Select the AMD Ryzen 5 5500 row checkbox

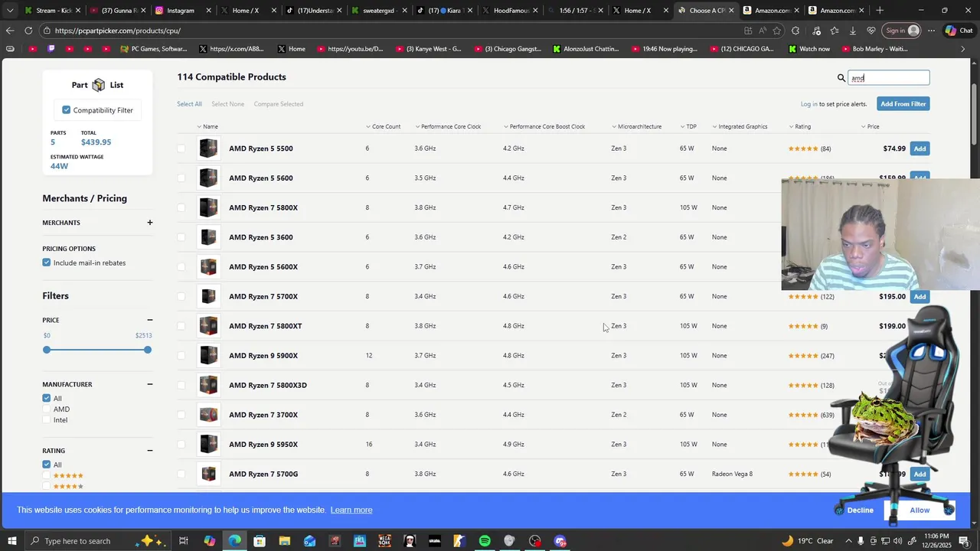pyautogui.click(x=181, y=148)
